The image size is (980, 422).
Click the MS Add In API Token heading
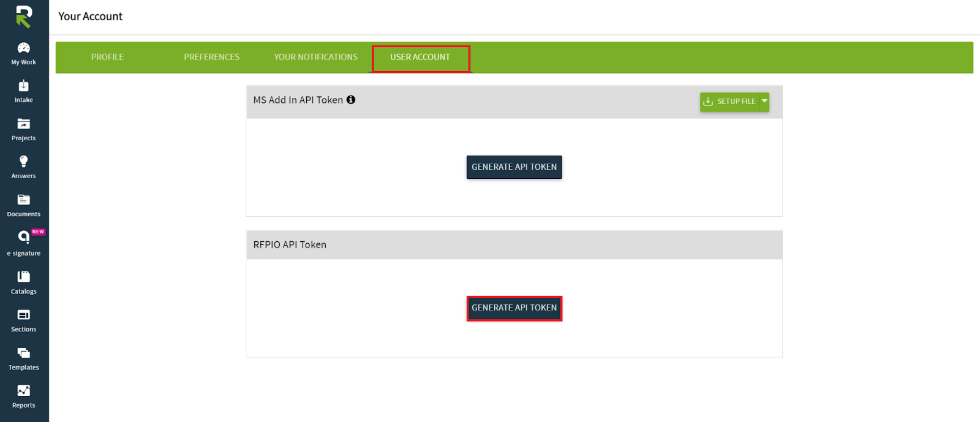[298, 100]
